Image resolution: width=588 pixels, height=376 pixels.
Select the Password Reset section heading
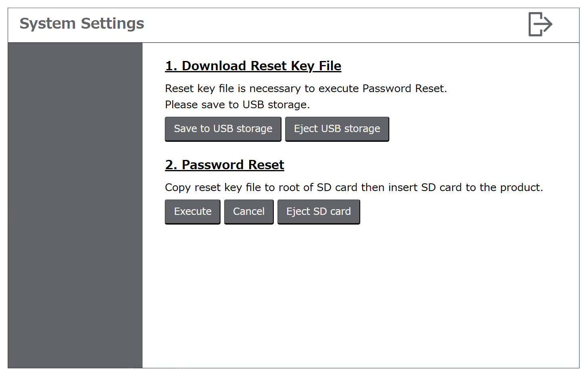225,165
